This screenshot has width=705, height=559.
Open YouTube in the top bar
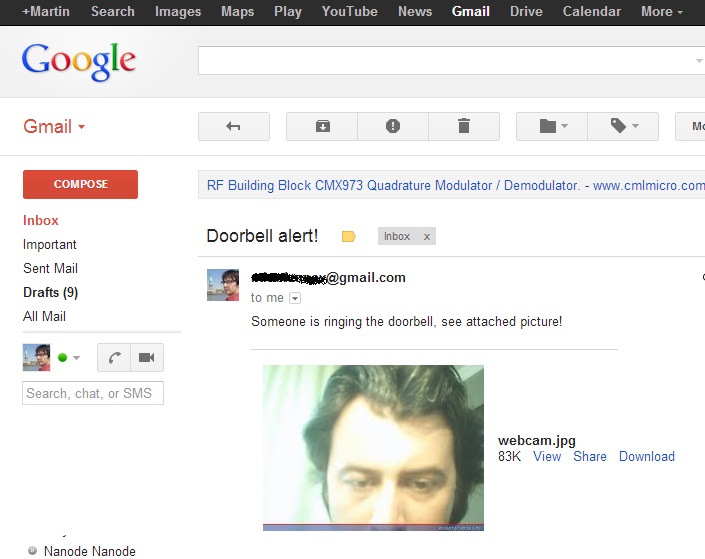pyautogui.click(x=350, y=11)
